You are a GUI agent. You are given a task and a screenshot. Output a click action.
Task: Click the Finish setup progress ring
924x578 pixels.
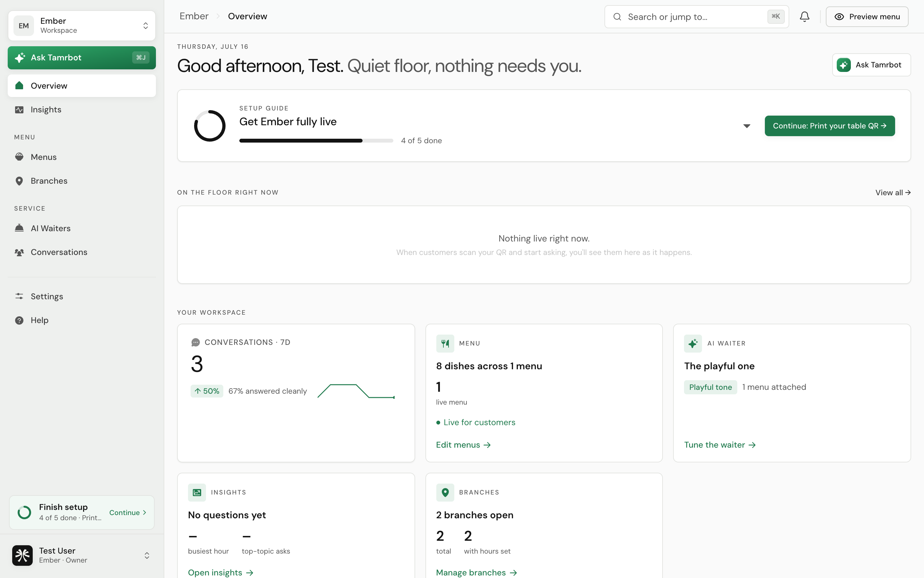click(x=24, y=512)
